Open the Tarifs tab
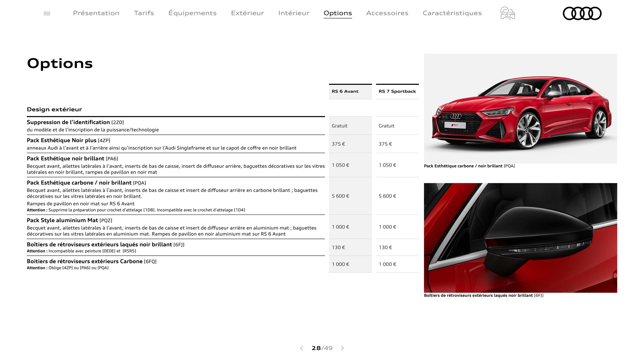Image resolution: width=644 pixels, height=362 pixels. 144,13
